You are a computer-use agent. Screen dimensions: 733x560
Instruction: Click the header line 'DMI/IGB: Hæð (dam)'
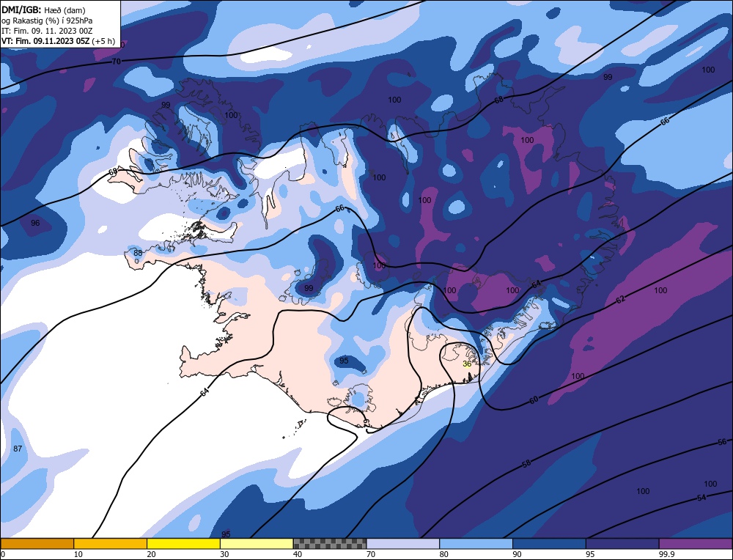click(x=44, y=10)
